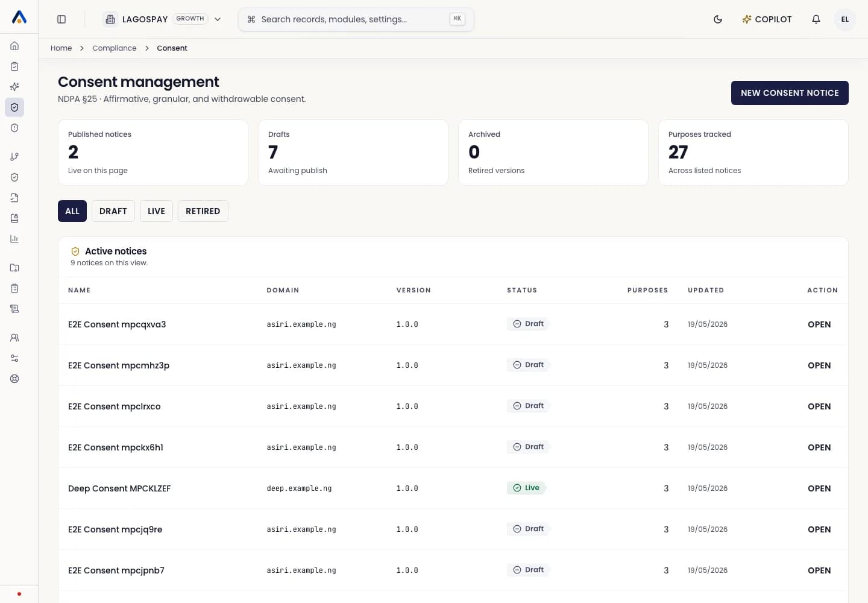Image resolution: width=868 pixels, height=603 pixels.
Task: Go to Compliance breadcrumb
Action: point(115,48)
